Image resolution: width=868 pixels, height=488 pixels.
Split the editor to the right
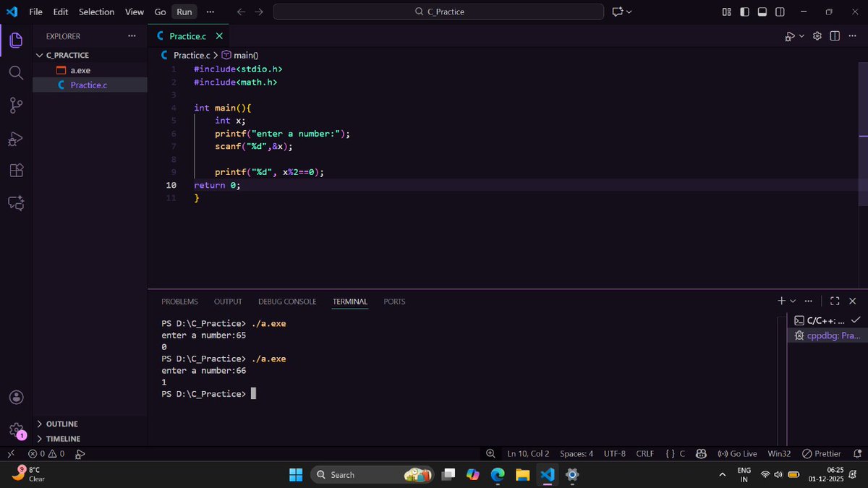835,36
